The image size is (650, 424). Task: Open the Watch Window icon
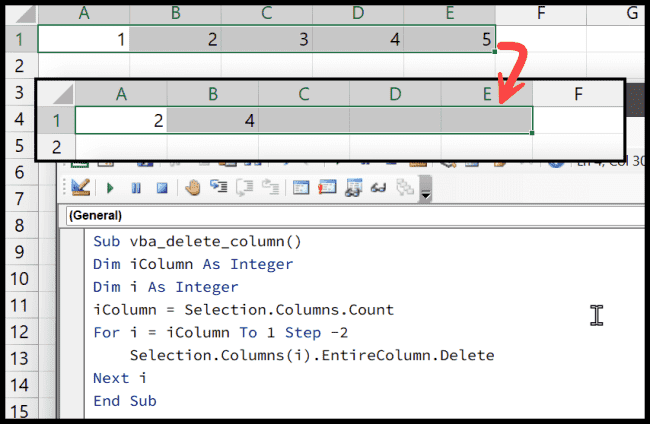[353, 187]
